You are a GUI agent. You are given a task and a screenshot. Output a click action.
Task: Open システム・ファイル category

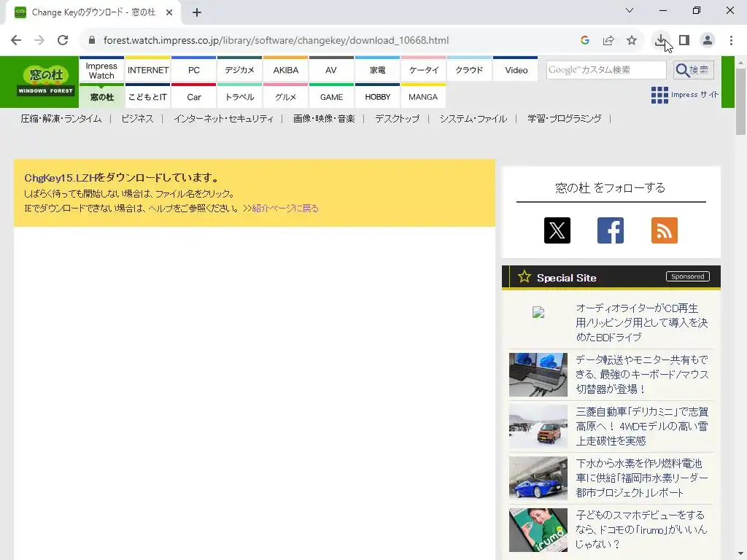(473, 119)
